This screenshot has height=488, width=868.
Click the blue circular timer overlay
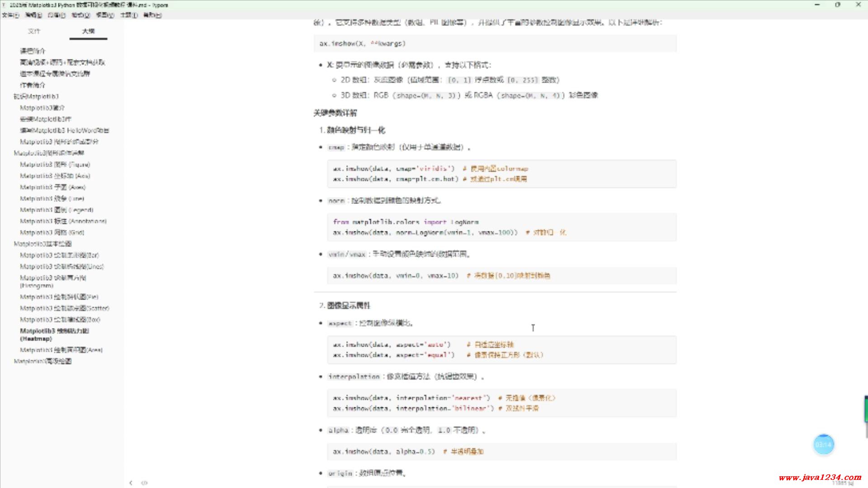823,445
